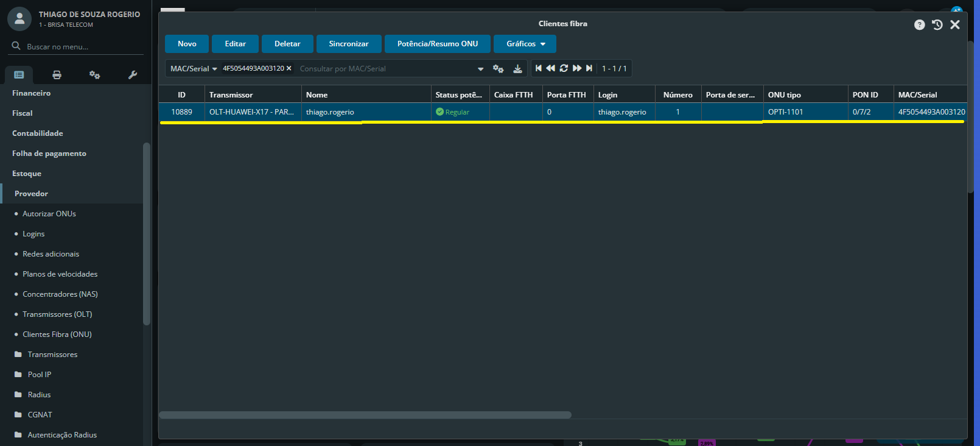Image resolution: width=980 pixels, height=446 pixels.
Task: Open the history clock icon
Action: click(x=937, y=25)
